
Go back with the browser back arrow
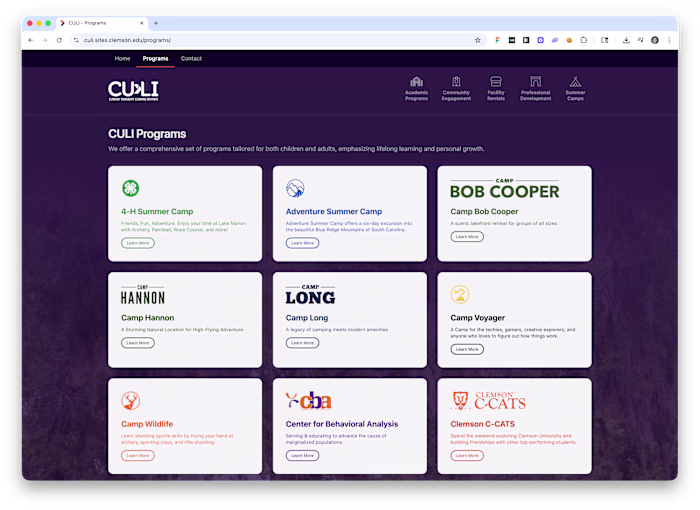click(30, 40)
